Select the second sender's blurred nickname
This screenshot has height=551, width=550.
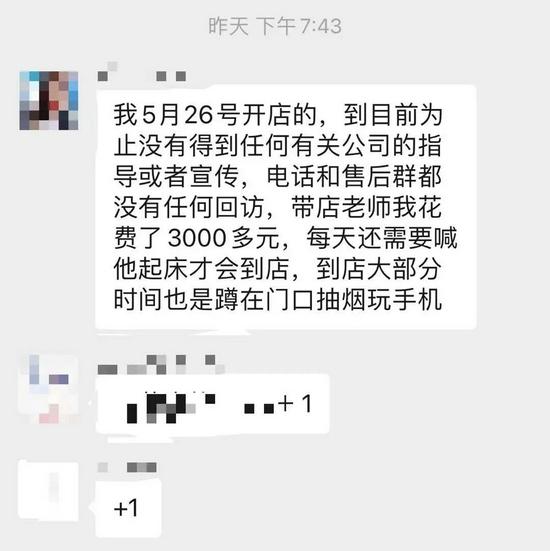tap(161, 365)
